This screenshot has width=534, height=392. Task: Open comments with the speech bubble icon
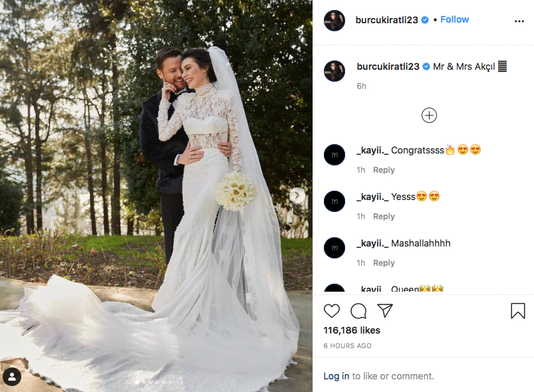358,311
